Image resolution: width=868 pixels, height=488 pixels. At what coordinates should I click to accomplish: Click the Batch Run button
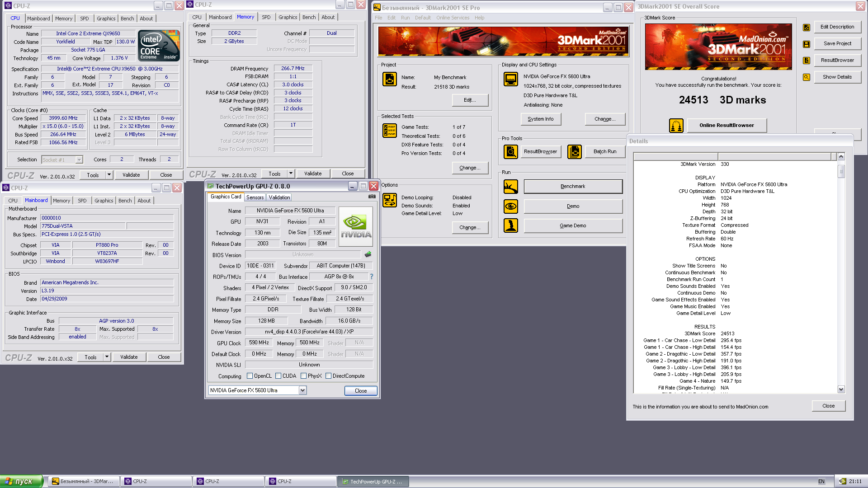pos(604,152)
